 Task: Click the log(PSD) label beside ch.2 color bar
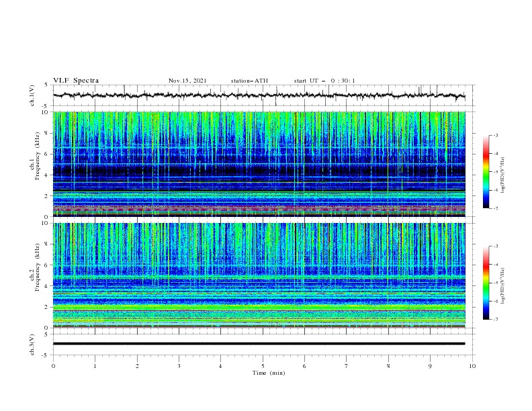tap(503, 285)
